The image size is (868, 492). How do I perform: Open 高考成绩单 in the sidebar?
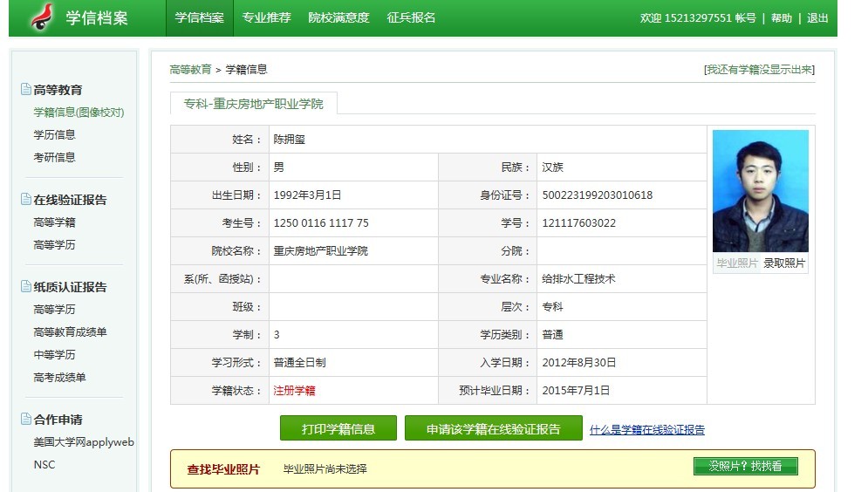pyautogui.click(x=59, y=378)
